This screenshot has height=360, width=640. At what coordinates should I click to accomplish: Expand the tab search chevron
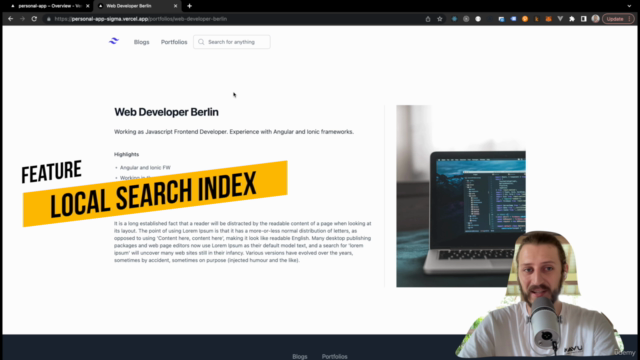pyautogui.click(x=629, y=6)
